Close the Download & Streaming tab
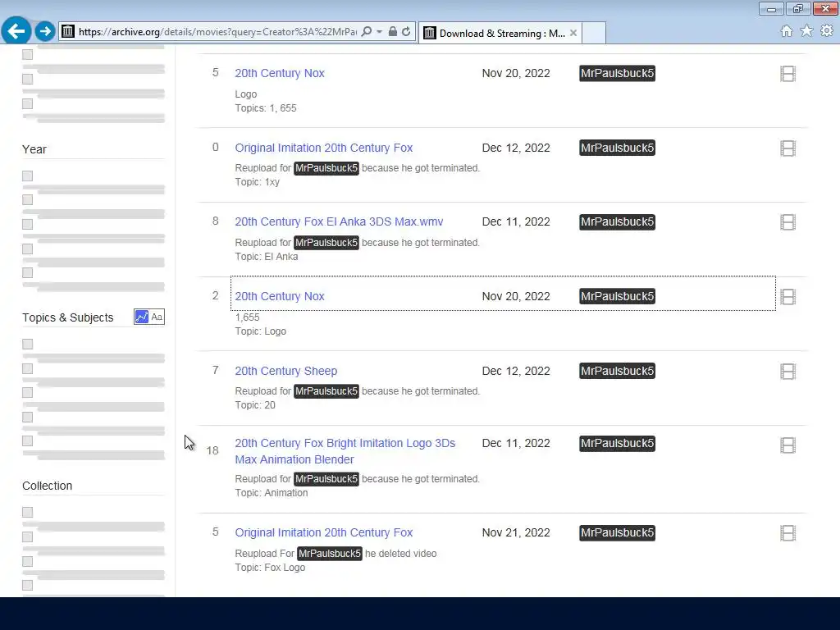The image size is (840, 630). [x=573, y=33]
